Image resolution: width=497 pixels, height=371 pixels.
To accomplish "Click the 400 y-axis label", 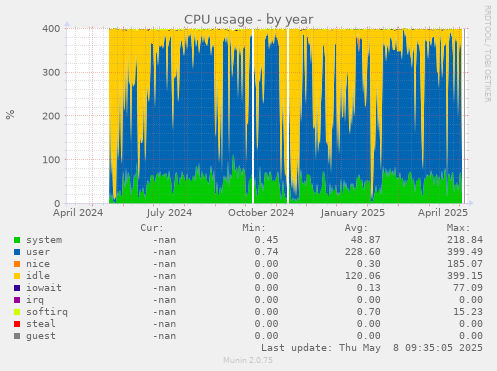I will [x=51, y=29].
